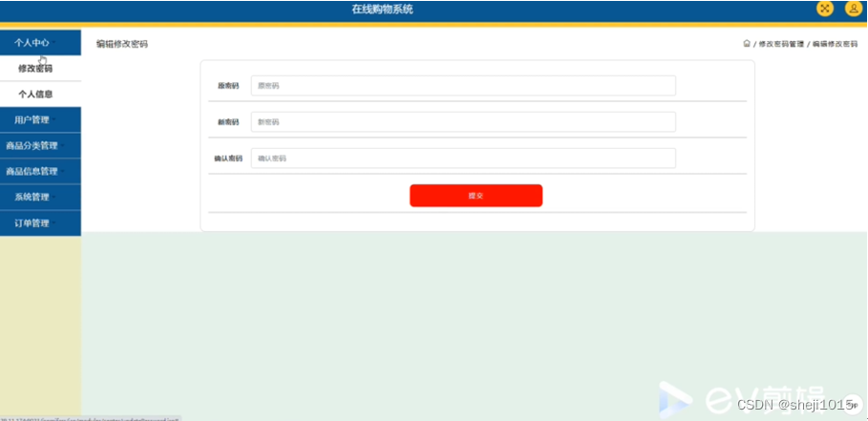Expand the 订单管理 sidebar menu
The height and width of the screenshot is (421, 868).
click(40, 223)
